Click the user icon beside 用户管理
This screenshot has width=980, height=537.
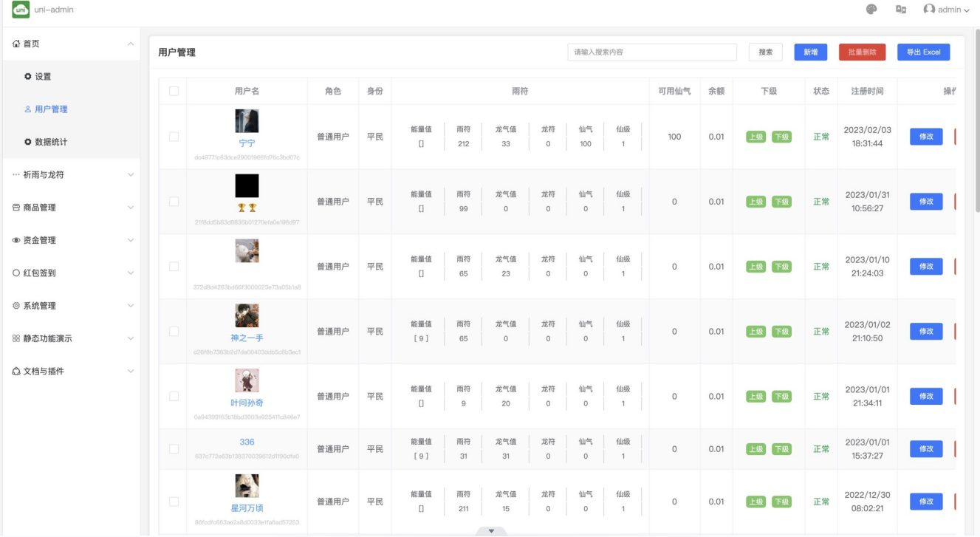(28, 109)
